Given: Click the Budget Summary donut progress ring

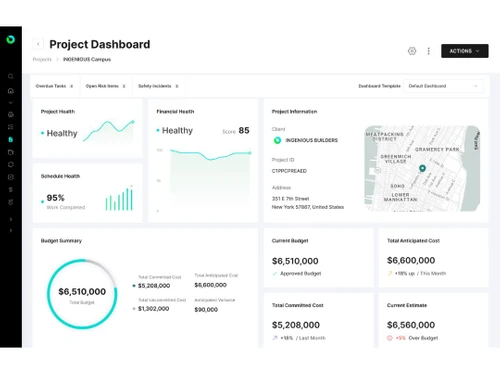Looking at the screenshot, I should pos(82,294).
